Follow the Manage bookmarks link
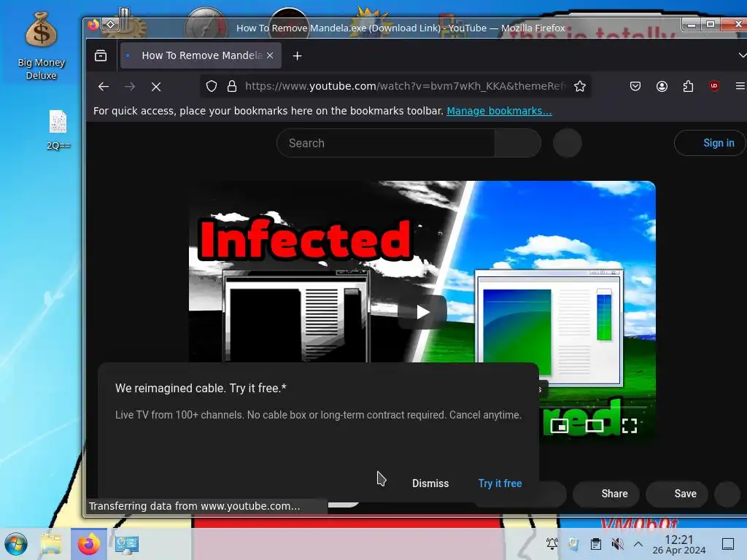The height and width of the screenshot is (560, 747). [x=499, y=111]
